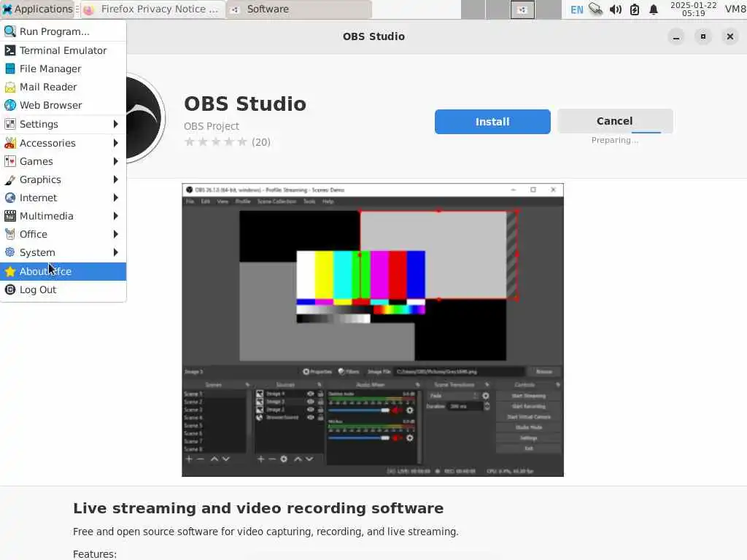Open Web Browser menu entry
The width and height of the screenshot is (747, 560).
point(63,105)
